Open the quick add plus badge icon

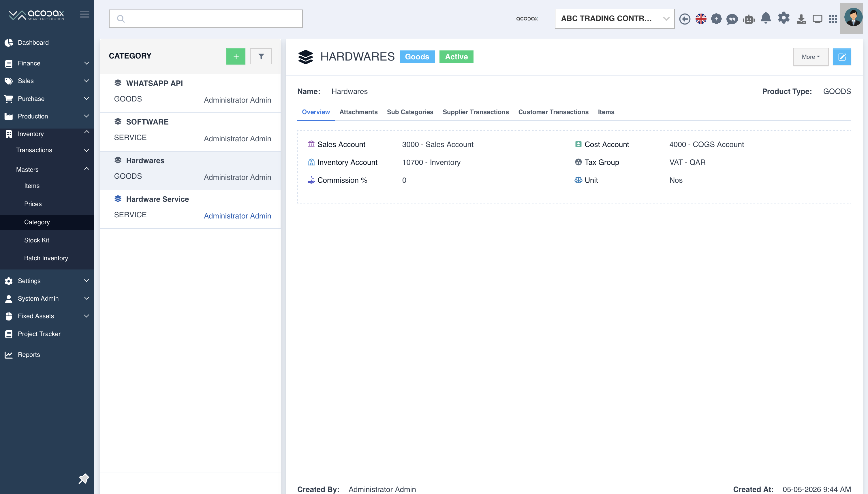click(716, 19)
